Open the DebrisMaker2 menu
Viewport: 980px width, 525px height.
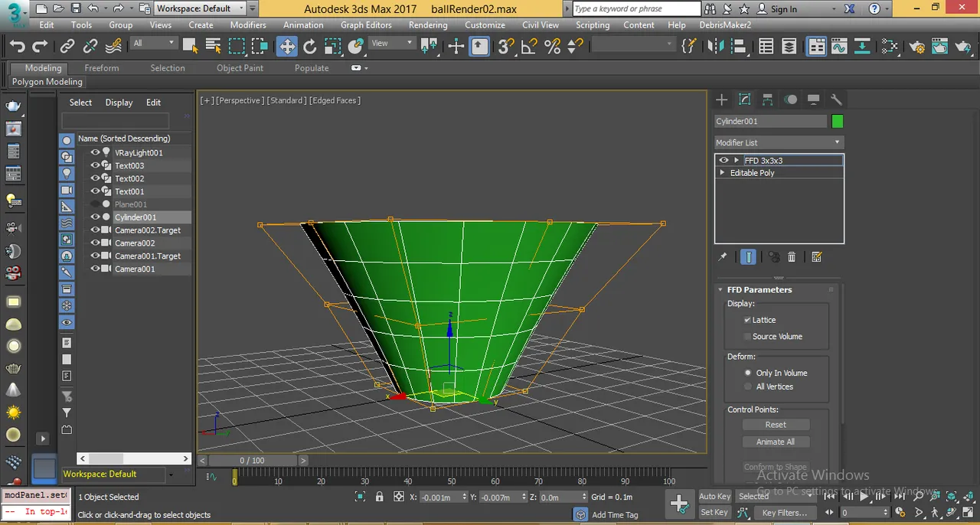[725, 24]
